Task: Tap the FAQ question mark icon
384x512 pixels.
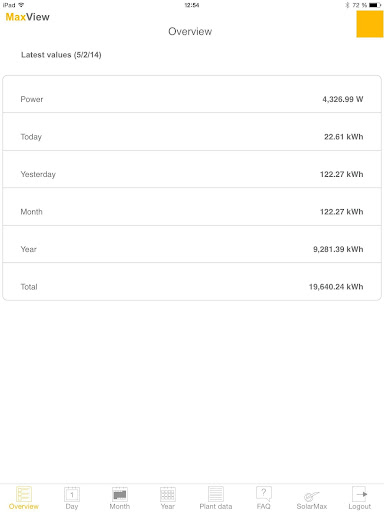Action: click(264, 494)
